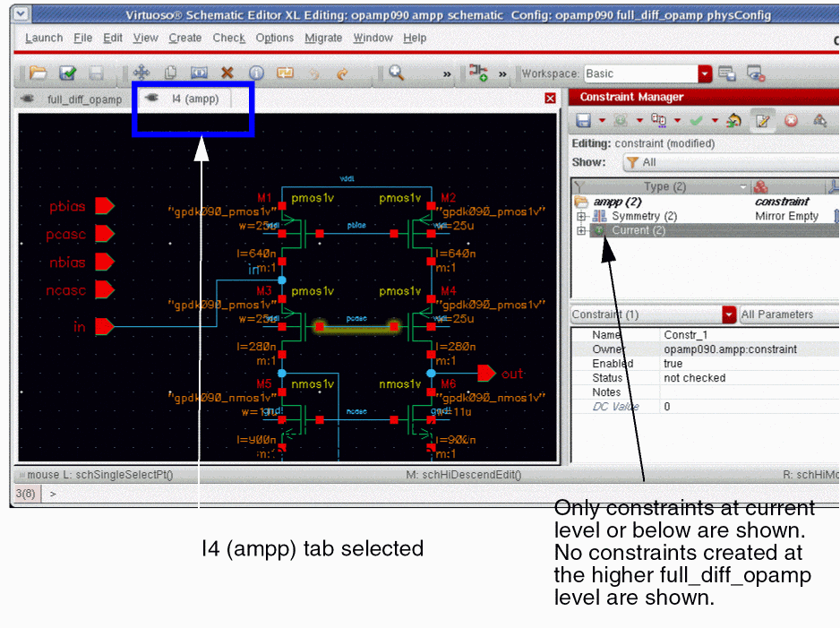Click the Check and Save icon
This screenshot has width=840, height=628.
click(x=67, y=73)
